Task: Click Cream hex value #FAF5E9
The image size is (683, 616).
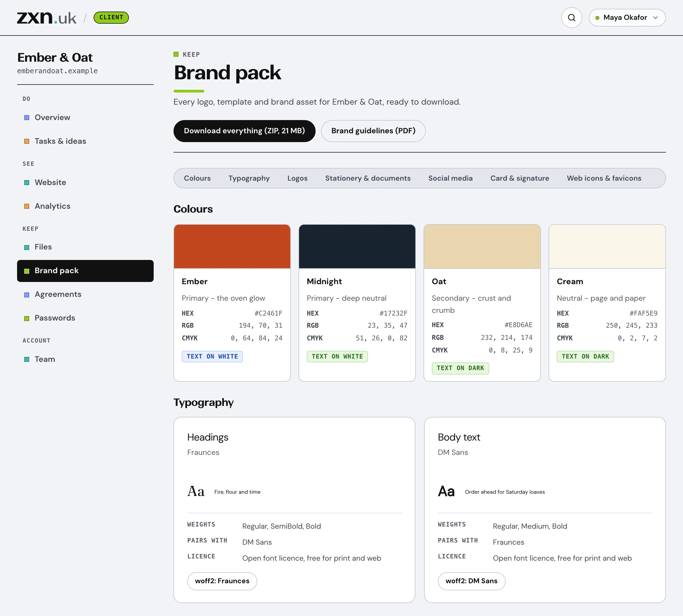Action: click(x=643, y=313)
